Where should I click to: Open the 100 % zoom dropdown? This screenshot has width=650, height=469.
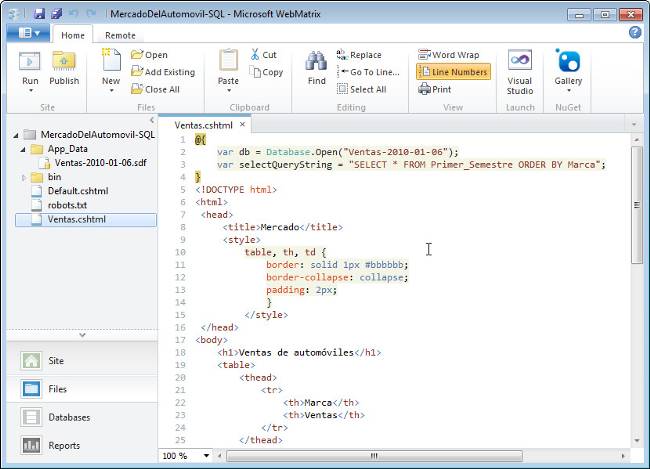point(206,456)
